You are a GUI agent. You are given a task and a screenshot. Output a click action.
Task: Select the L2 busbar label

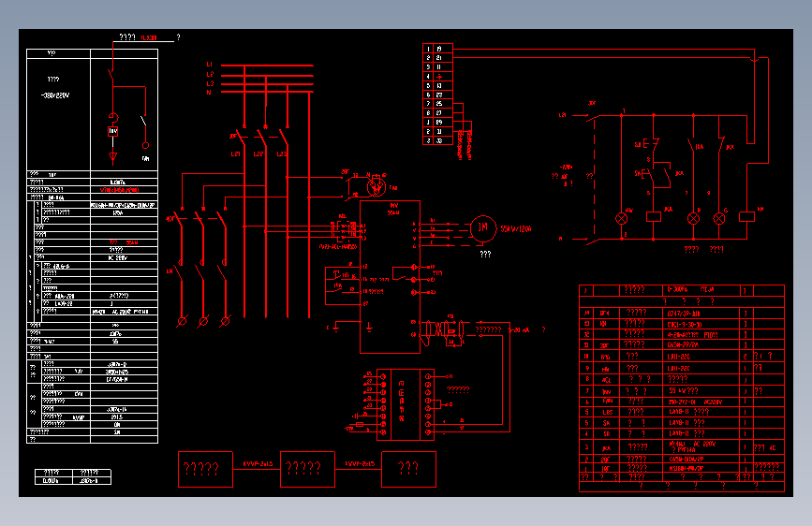click(x=210, y=75)
